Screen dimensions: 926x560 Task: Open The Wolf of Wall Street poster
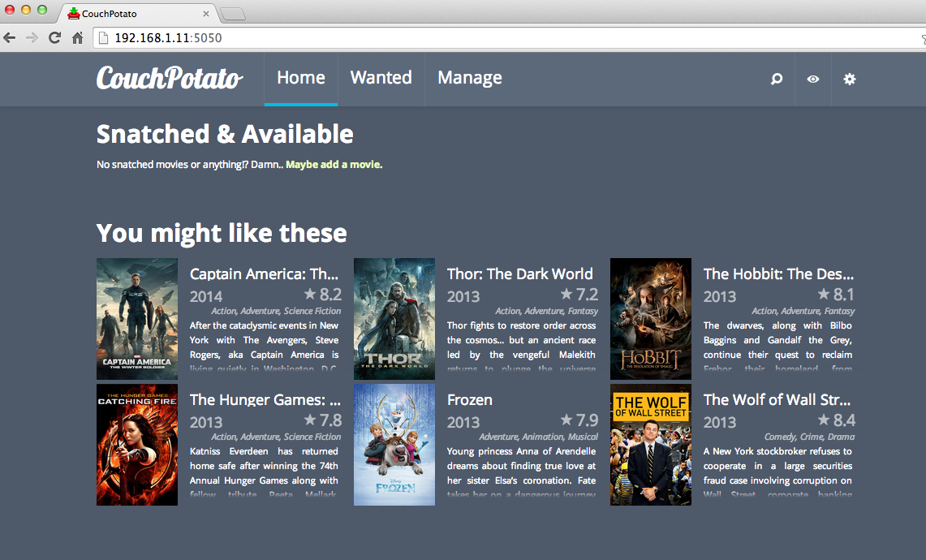651,445
